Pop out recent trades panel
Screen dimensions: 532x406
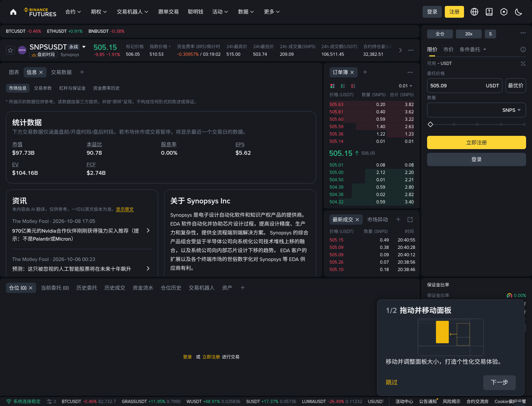tap(410, 219)
